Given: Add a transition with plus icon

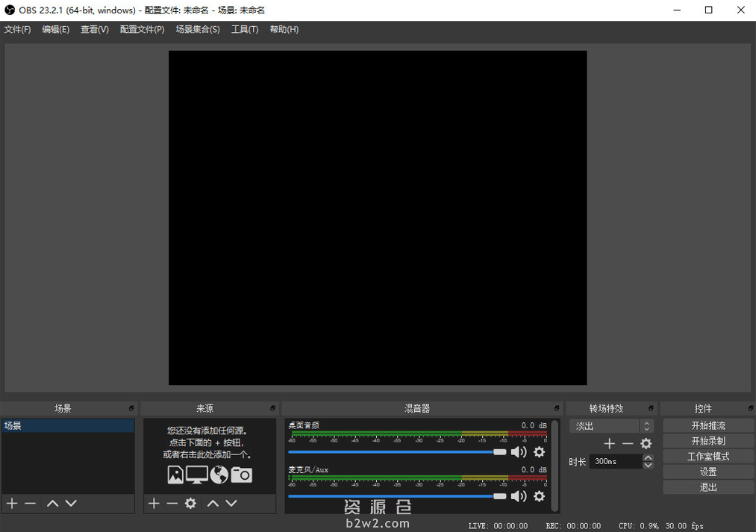Looking at the screenshot, I should click(x=610, y=444).
